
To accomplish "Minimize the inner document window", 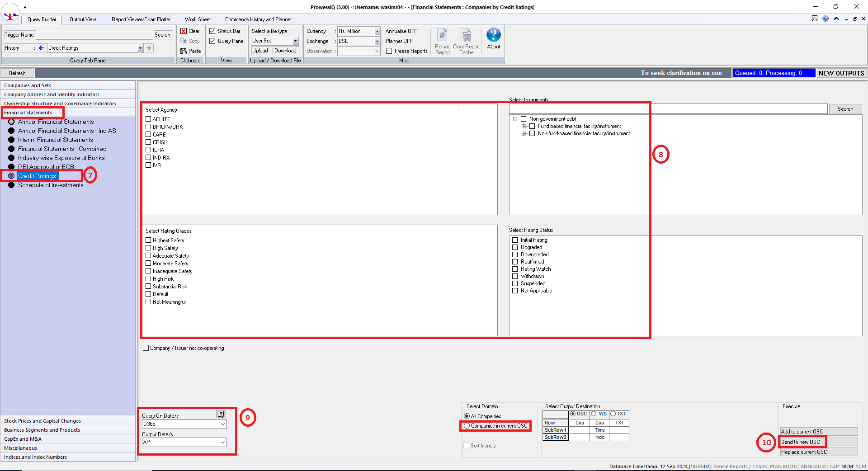I will point(846,19).
